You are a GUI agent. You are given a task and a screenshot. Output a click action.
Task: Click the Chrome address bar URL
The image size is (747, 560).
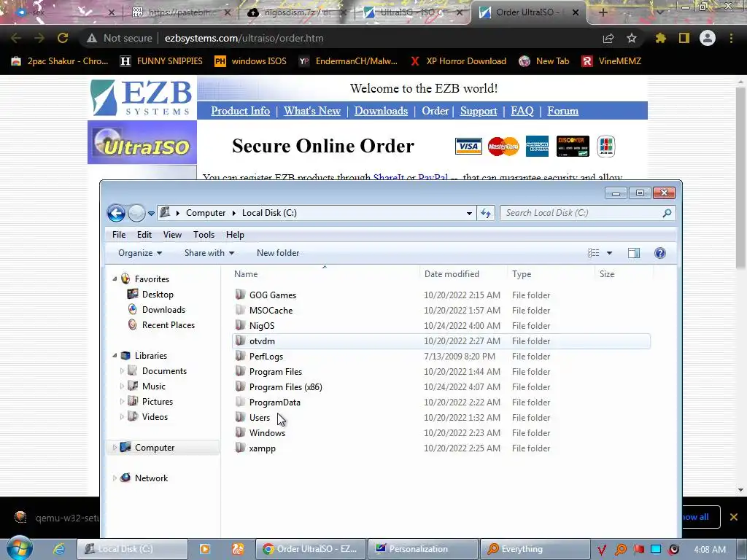click(244, 38)
